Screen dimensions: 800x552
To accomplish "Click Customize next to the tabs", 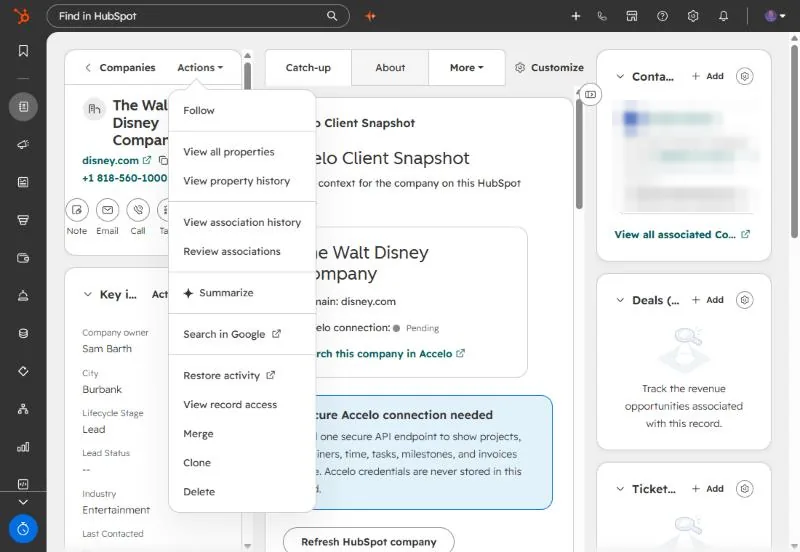I will (x=549, y=67).
